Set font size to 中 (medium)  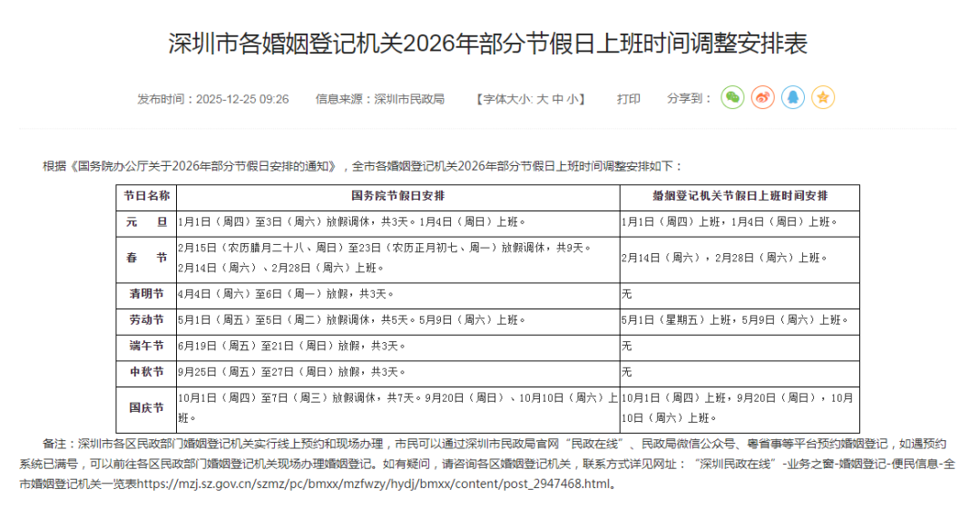tap(557, 99)
